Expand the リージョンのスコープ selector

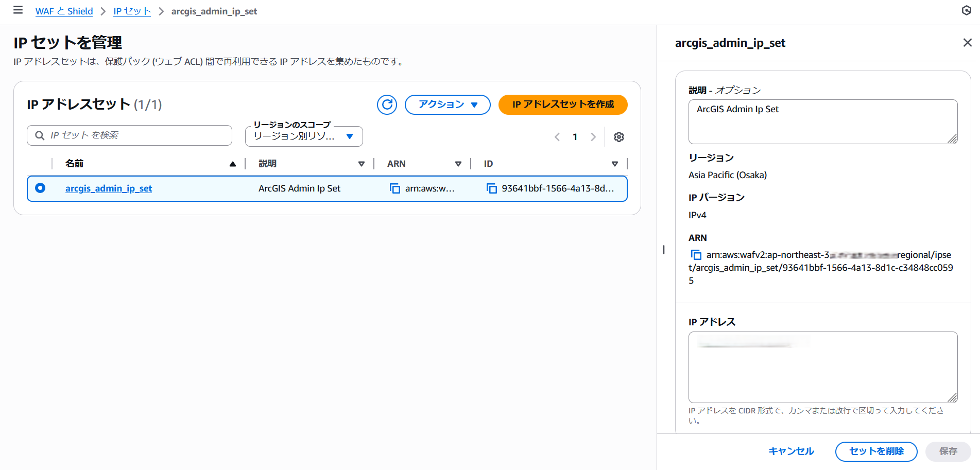coord(304,136)
